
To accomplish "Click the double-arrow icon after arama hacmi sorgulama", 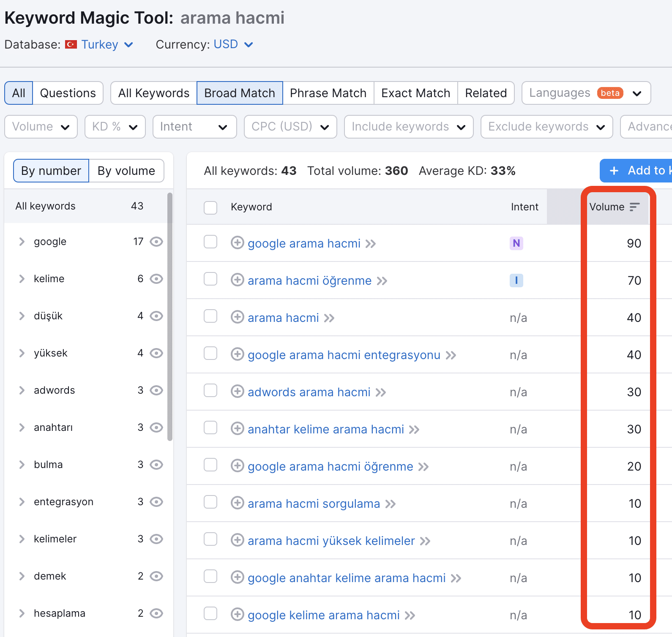I will point(391,504).
